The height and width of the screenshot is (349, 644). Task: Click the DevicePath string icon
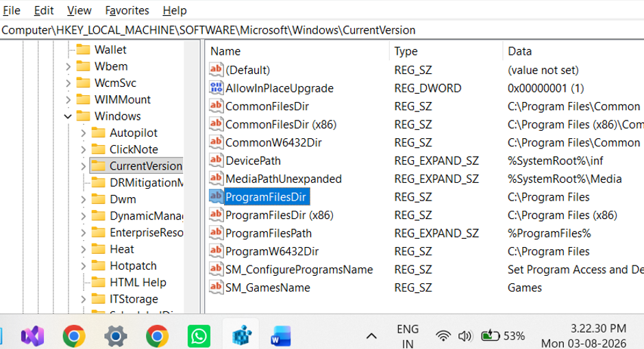pyautogui.click(x=216, y=160)
